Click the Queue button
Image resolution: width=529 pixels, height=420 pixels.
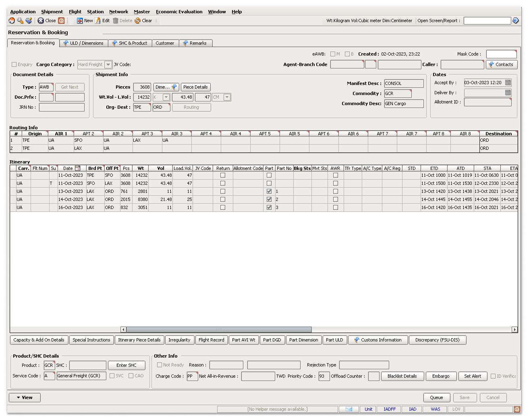[x=436, y=397]
